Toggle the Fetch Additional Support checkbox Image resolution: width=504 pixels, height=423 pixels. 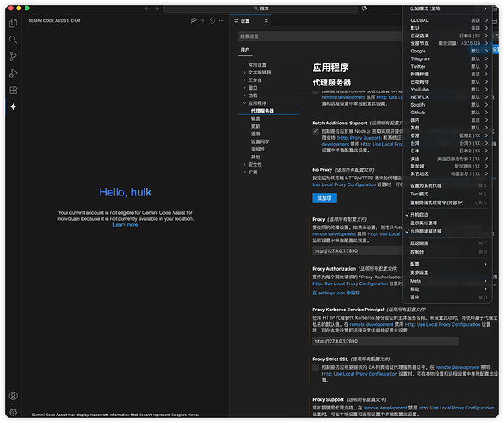315,131
